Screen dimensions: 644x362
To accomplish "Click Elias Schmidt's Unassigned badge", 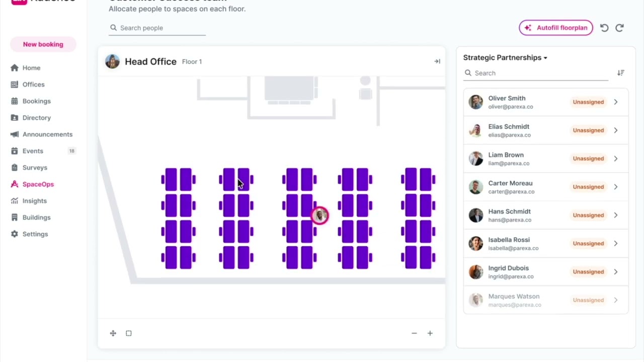I will coord(588,130).
